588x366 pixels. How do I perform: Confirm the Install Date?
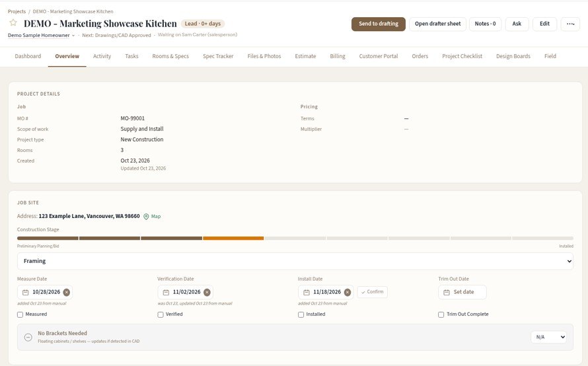pyautogui.click(x=373, y=292)
